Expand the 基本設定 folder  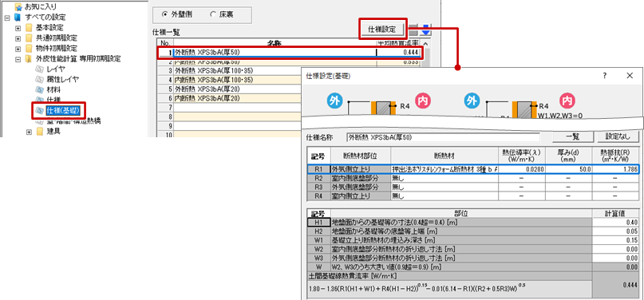tap(18, 28)
